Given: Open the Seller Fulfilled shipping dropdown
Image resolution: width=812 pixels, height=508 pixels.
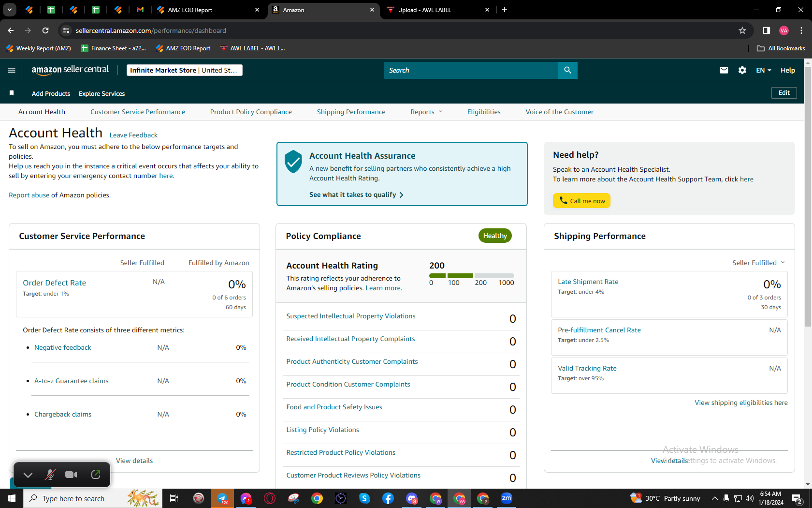Looking at the screenshot, I should (x=758, y=263).
